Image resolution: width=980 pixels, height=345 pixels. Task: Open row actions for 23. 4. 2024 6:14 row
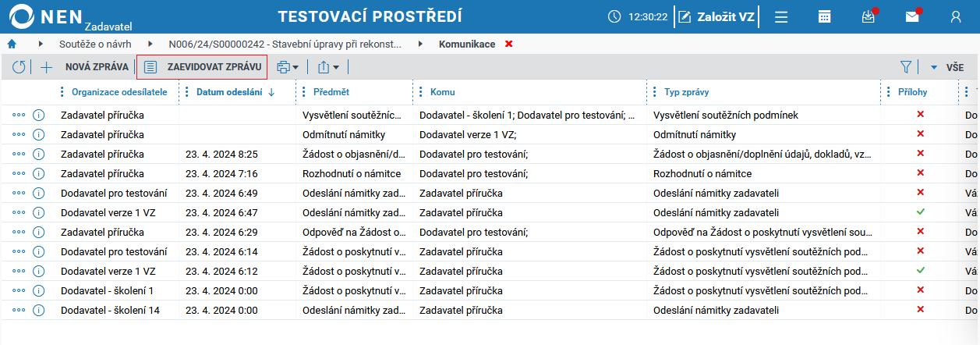[19, 251]
